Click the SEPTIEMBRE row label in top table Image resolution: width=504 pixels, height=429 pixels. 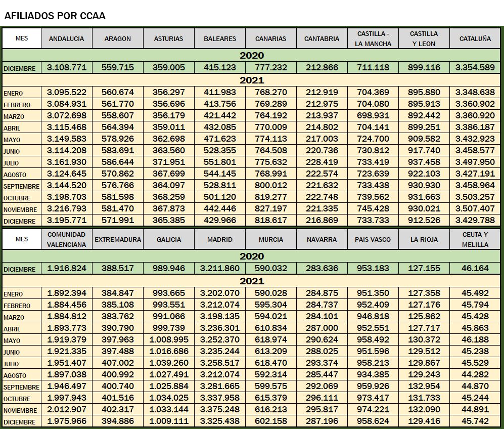(21, 187)
